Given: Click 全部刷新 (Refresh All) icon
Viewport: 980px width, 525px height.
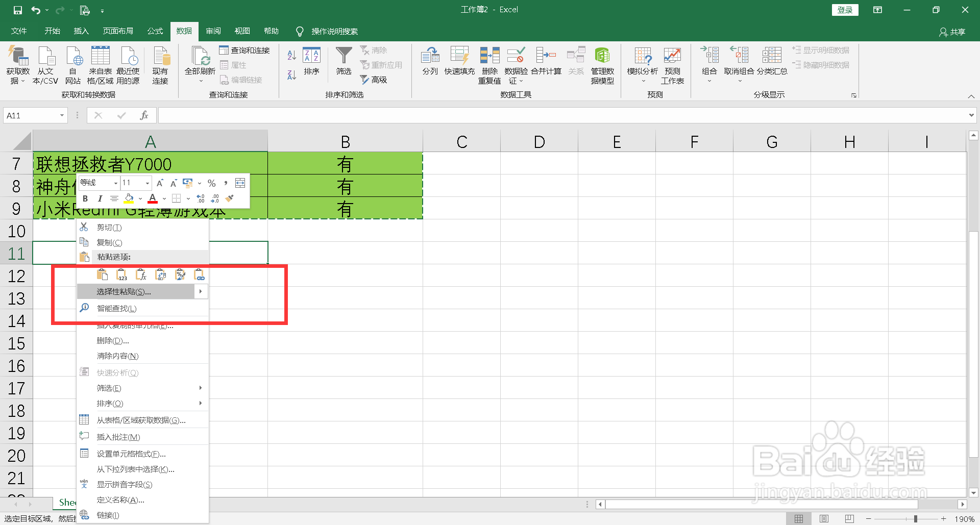Looking at the screenshot, I should (x=200, y=65).
